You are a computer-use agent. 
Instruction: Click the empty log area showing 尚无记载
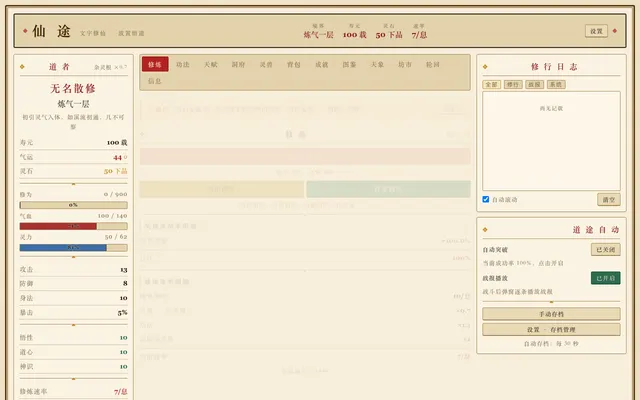[551, 141]
